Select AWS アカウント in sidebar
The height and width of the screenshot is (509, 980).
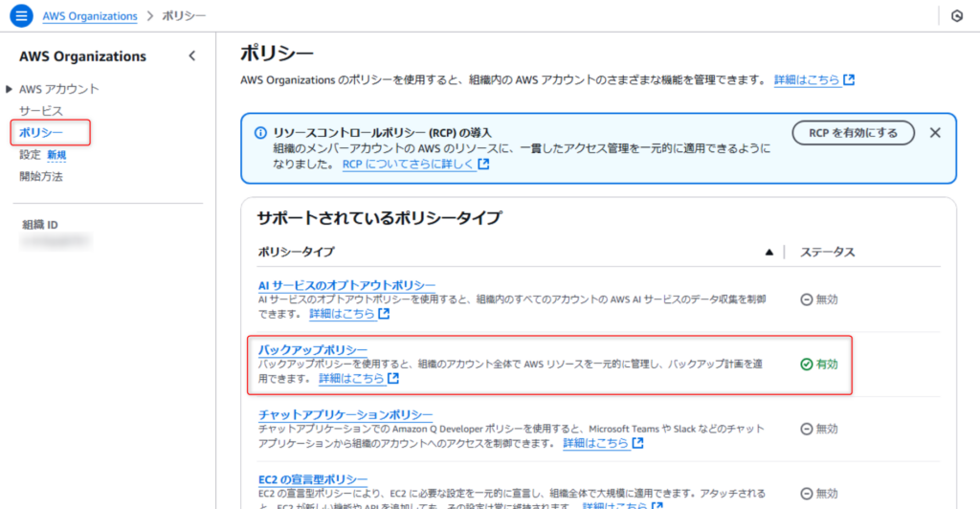[58, 89]
